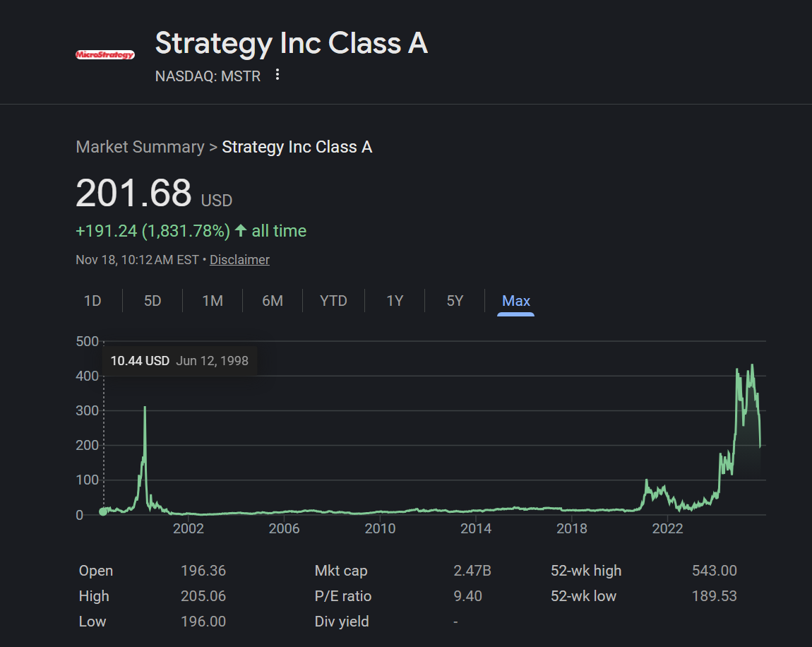Click the Market Summary breadcrumb

tap(141, 147)
